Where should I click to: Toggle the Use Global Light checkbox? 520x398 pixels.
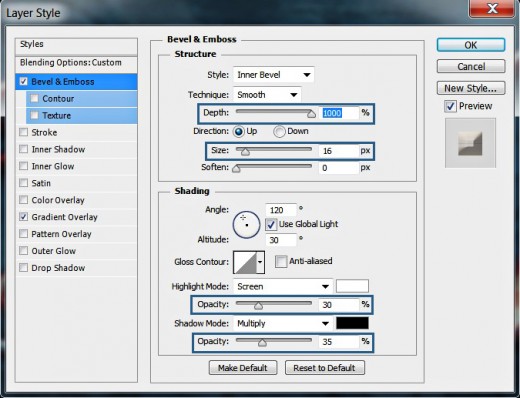(x=271, y=224)
